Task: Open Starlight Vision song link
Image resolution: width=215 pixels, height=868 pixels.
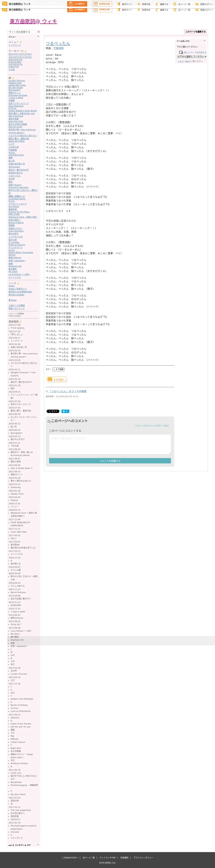Action: pos(16,155)
